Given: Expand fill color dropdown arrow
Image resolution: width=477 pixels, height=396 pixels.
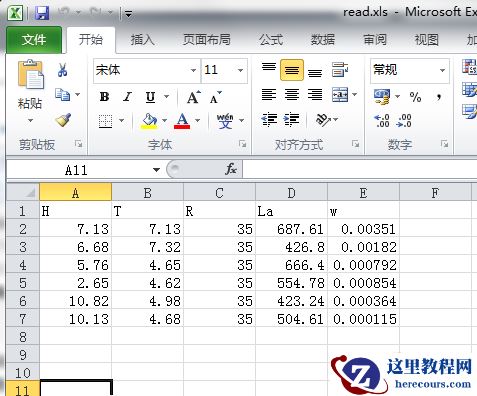Looking at the screenshot, I should point(164,120).
